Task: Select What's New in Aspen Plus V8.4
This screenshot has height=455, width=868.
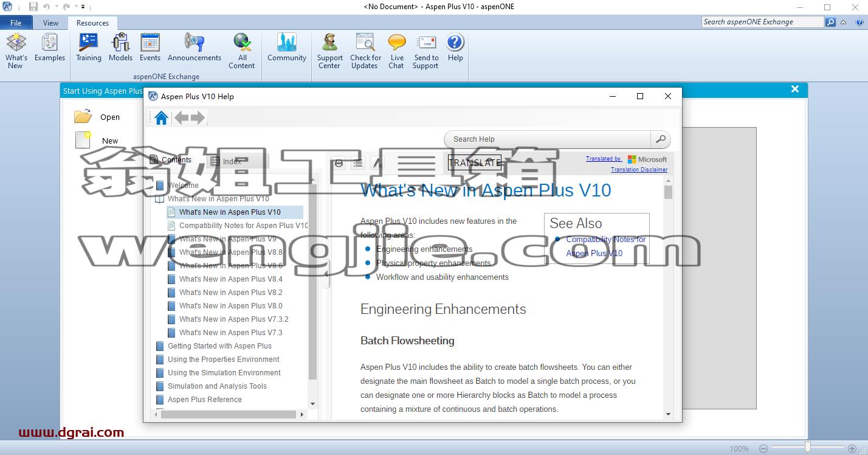Action: pyautogui.click(x=231, y=279)
